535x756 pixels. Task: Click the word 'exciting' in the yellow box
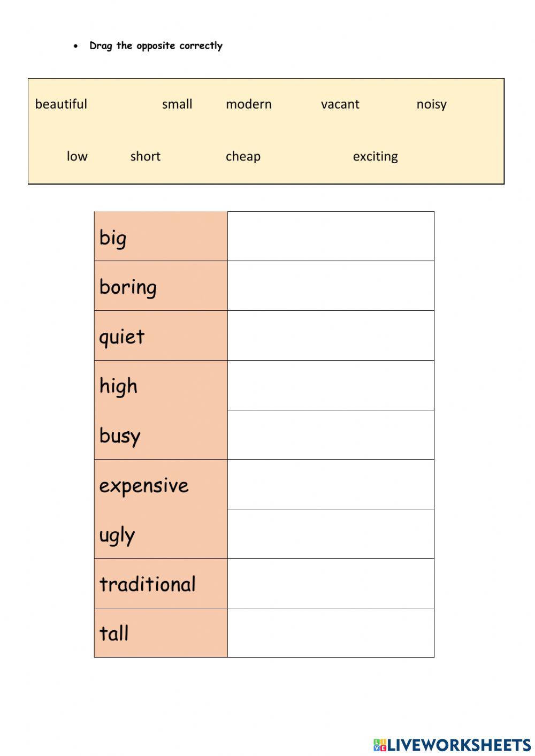375,156
